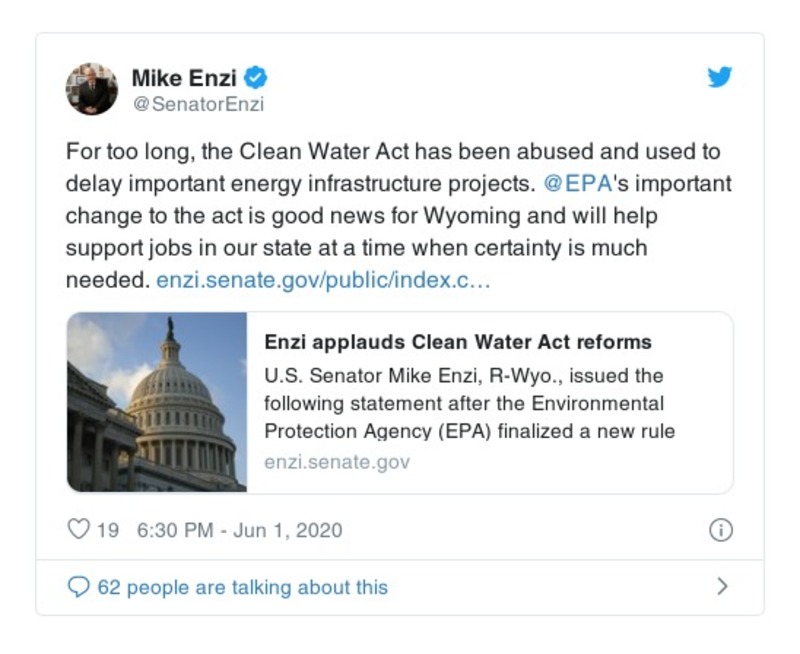Click the Twitter bird logo icon
The image size is (800, 654).
(720, 78)
